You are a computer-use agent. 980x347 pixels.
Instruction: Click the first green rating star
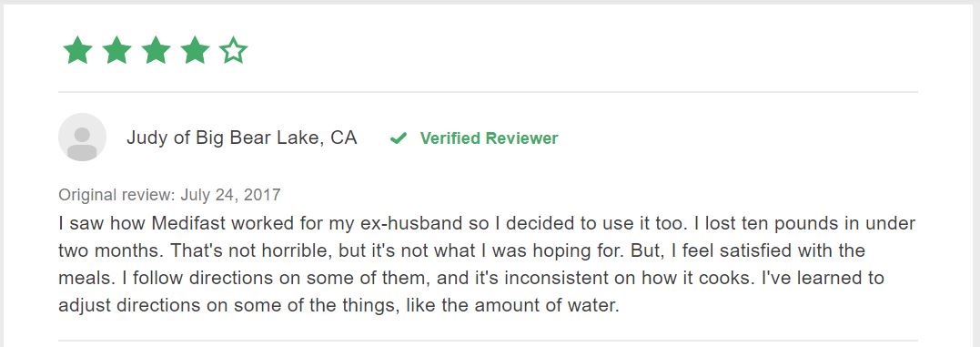(77, 50)
